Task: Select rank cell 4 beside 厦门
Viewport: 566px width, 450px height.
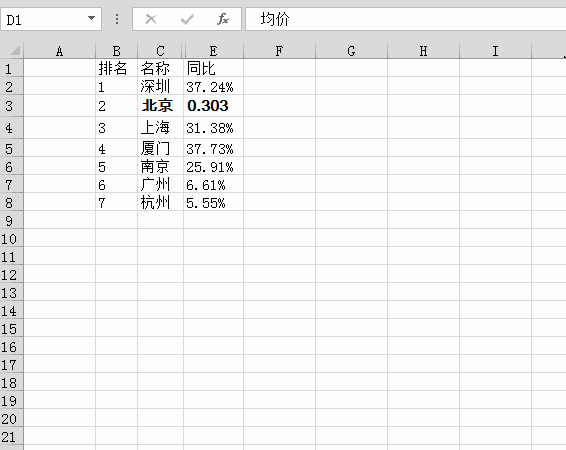Action: tap(117, 148)
